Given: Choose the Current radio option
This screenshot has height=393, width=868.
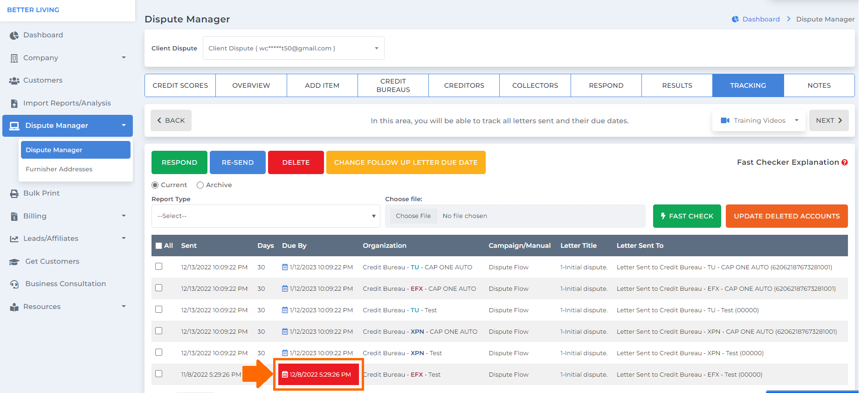Looking at the screenshot, I should (155, 185).
